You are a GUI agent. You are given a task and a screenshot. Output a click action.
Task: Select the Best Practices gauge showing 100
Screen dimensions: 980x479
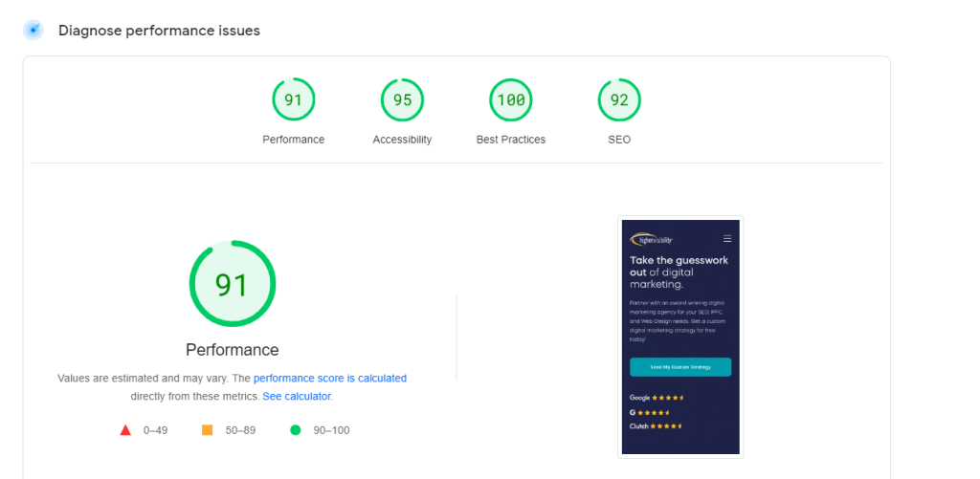pos(511,99)
